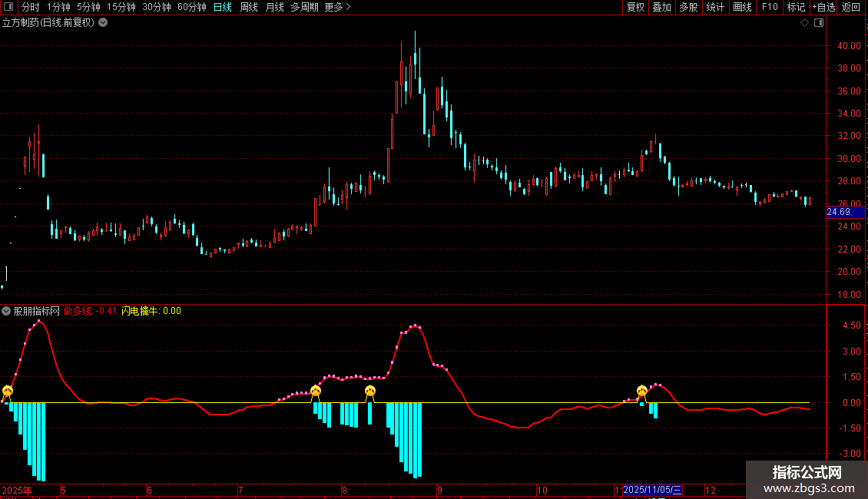Switch to 月线 monthly chart
Image resolution: width=868 pixels, height=499 pixels.
tap(274, 7)
